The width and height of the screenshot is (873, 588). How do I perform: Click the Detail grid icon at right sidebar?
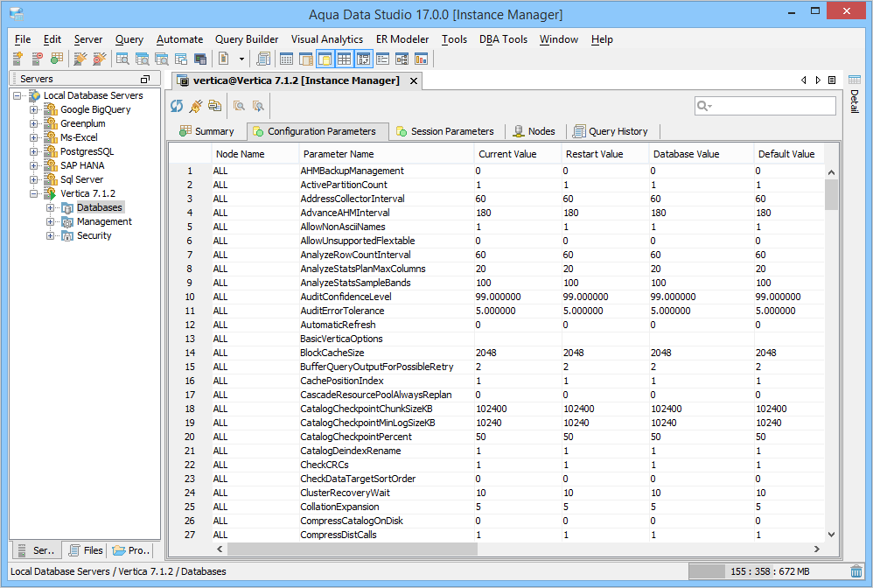tap(855, 80)
